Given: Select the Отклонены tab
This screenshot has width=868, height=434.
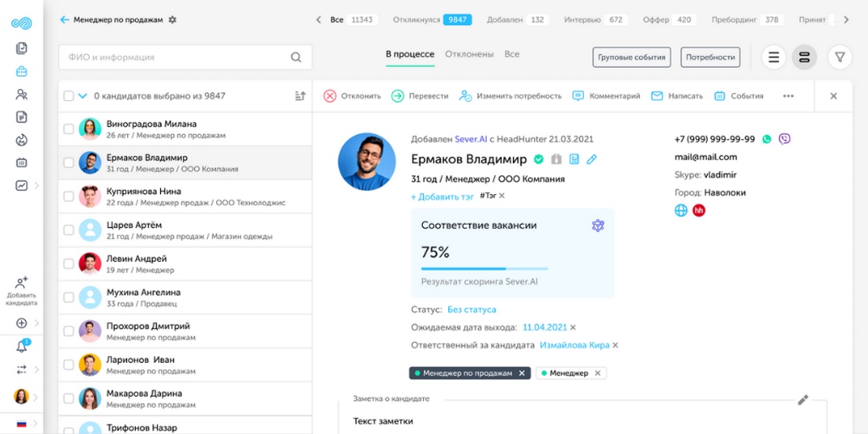Looking at the screenshot, I should [470, 54].
